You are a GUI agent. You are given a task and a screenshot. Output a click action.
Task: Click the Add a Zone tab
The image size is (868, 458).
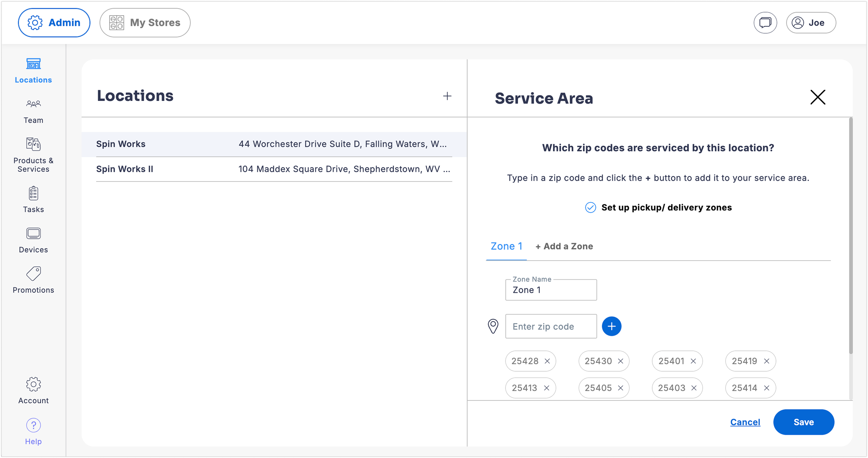click(x=564, y=246)
